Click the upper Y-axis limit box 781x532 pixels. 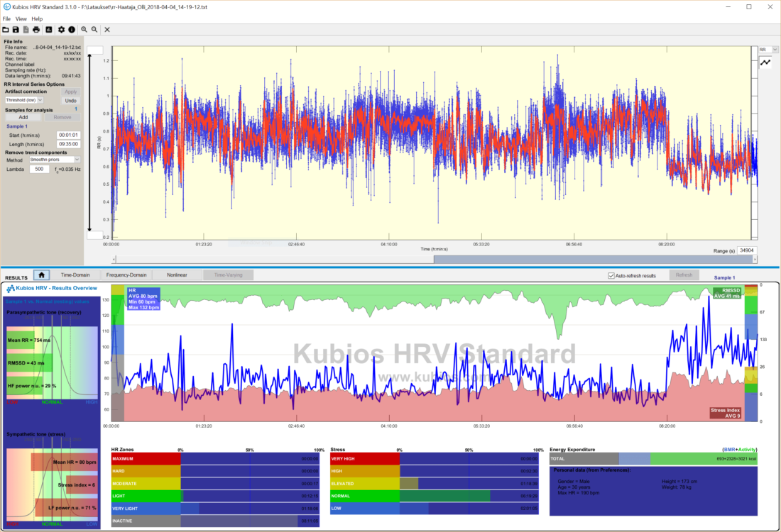click(95, 50)
